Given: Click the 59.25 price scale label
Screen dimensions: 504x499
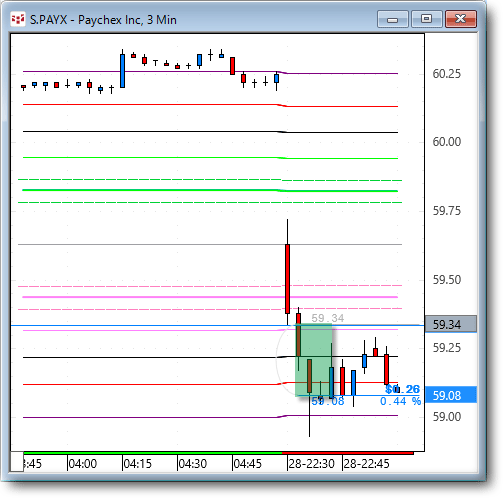Looking at the screenshot, I should 447,348.
